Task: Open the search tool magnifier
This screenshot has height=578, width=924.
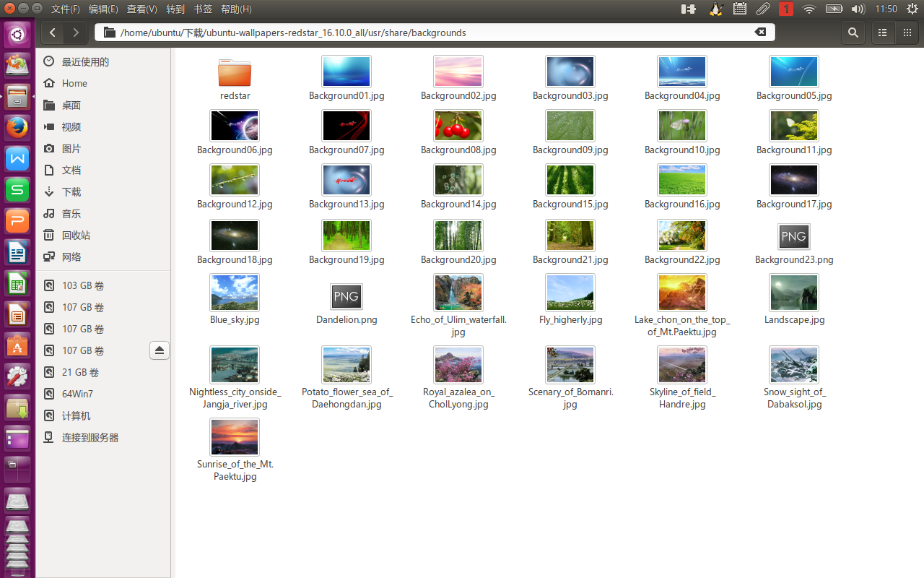Action: point(853,33)
